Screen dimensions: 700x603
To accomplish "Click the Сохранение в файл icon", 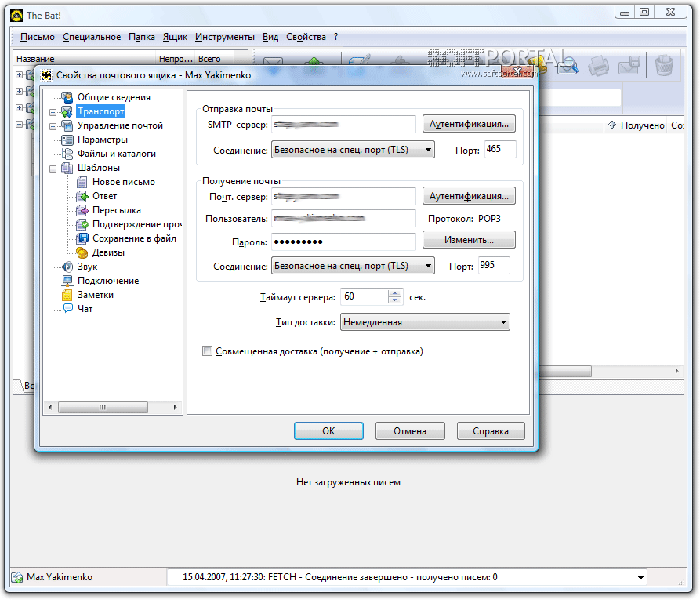I will [x=82, y=238].
